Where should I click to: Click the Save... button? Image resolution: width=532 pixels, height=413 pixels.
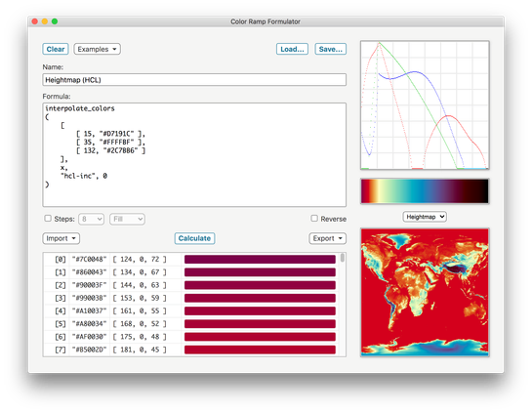[331, 49]
